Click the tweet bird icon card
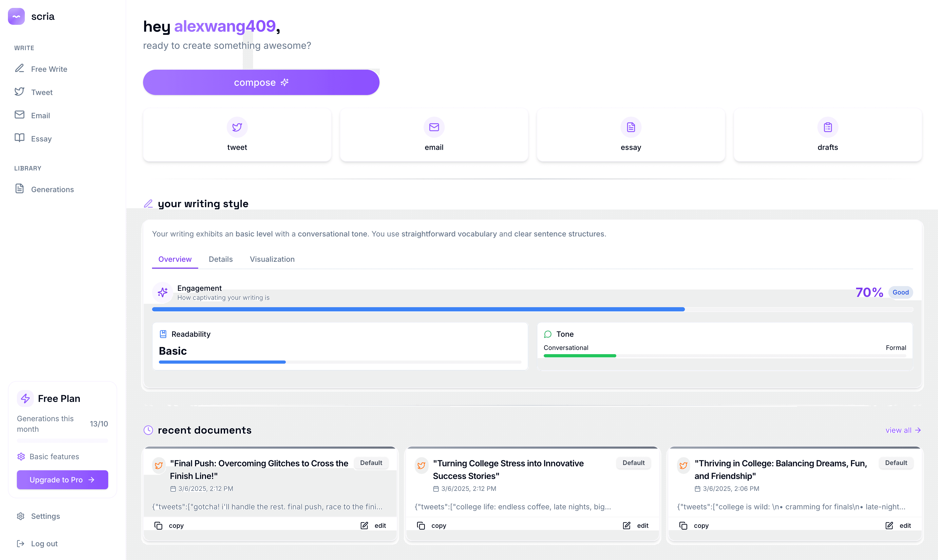 (x=237, y=127)
